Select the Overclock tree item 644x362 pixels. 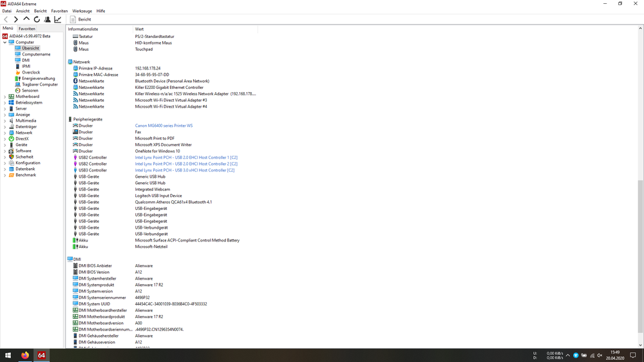[x=30, y=73]
